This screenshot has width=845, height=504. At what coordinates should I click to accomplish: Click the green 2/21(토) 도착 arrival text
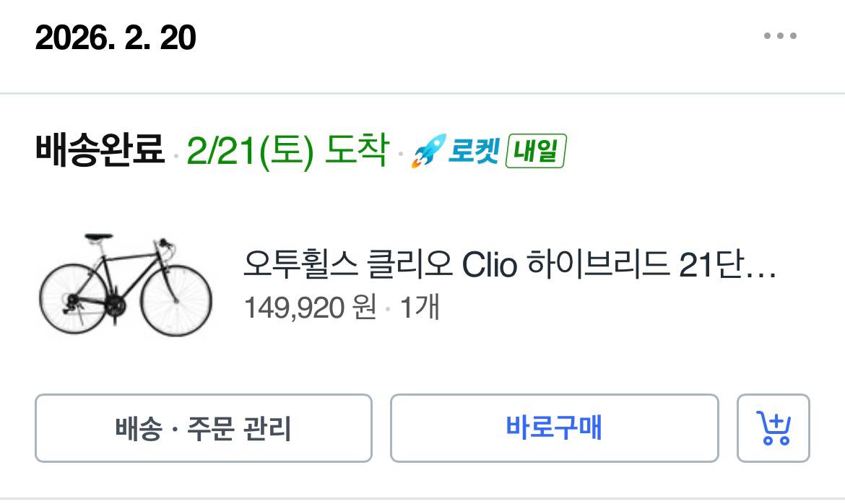click(287, 151)
